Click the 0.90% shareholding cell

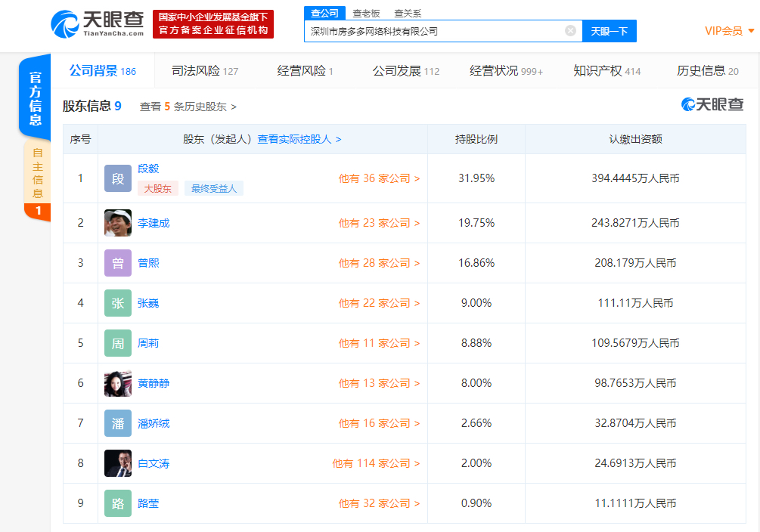pos(476,503)
